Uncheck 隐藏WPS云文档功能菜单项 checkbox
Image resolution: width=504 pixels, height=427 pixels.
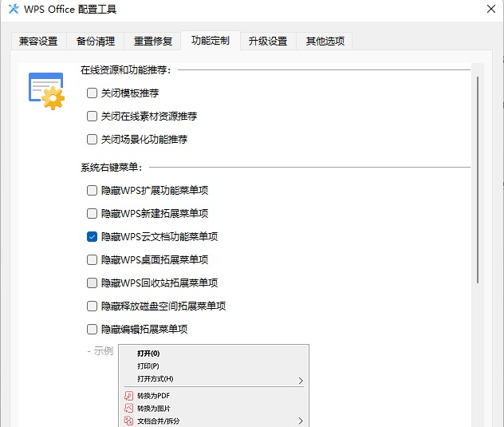pos(92,236)
